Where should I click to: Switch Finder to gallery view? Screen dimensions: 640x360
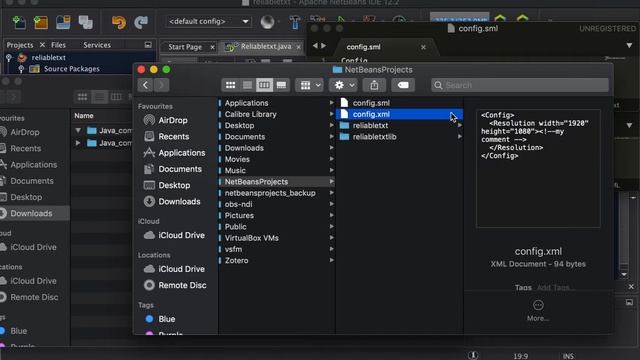pyautogui.click(x=281, y=85)
